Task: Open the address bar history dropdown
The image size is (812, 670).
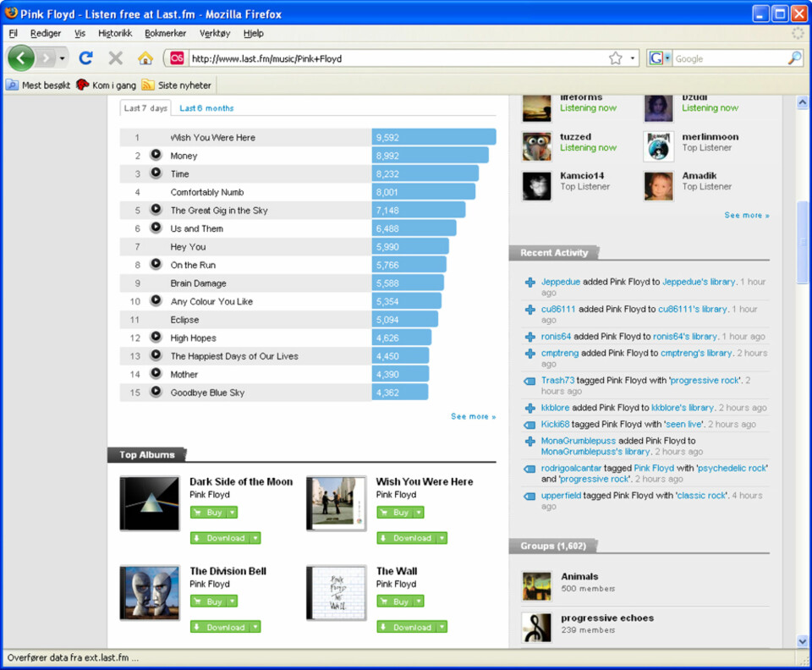Action: click(x=633, y=58)
